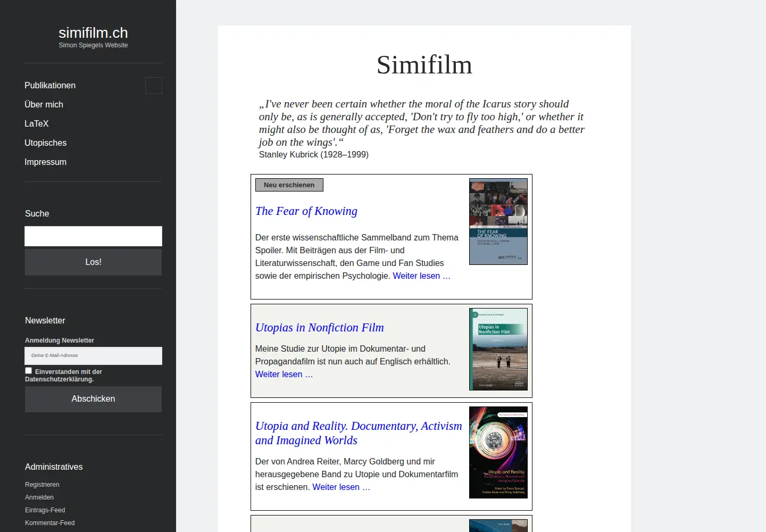Focus the Deine E-Mail-Adresse field
This screenshot has height=532, width=766.
click(93, 356)
